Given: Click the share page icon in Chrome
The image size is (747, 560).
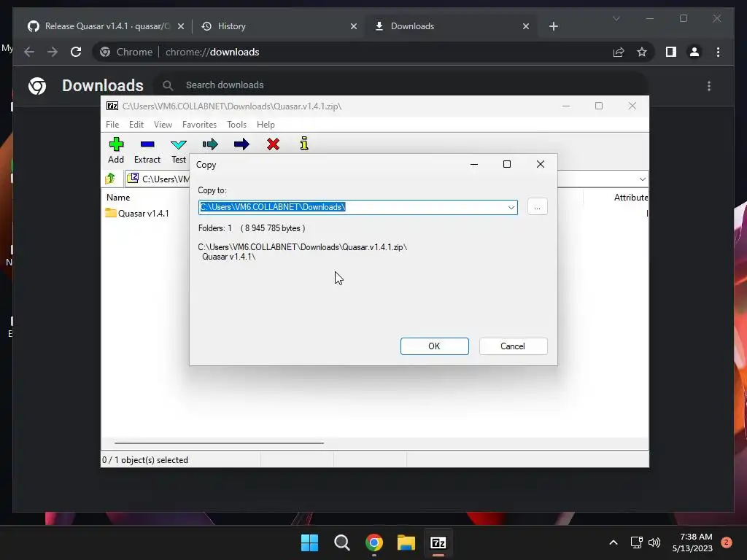Looking at the screenshot, I should tap(619, 52).
